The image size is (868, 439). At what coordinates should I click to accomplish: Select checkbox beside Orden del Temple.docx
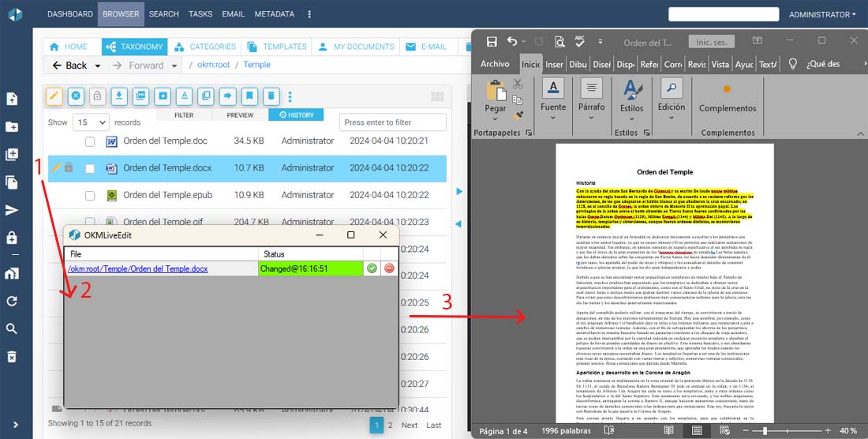tap(90, 168)
